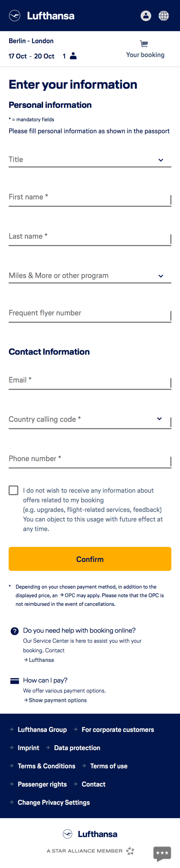Click the Email input field

coord(90,380)
